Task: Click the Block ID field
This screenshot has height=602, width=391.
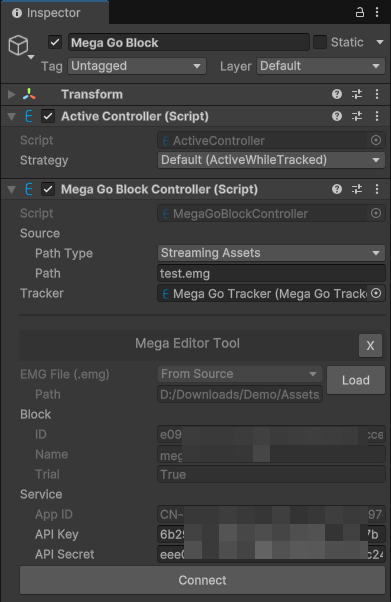Action: [x=271, y=435]
